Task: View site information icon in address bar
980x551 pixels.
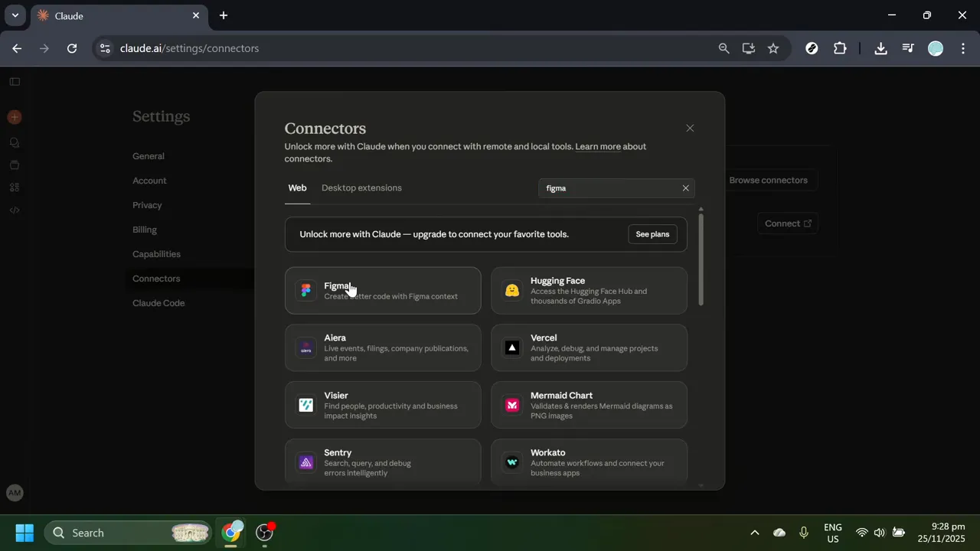Action: click(x=105, y=48)
